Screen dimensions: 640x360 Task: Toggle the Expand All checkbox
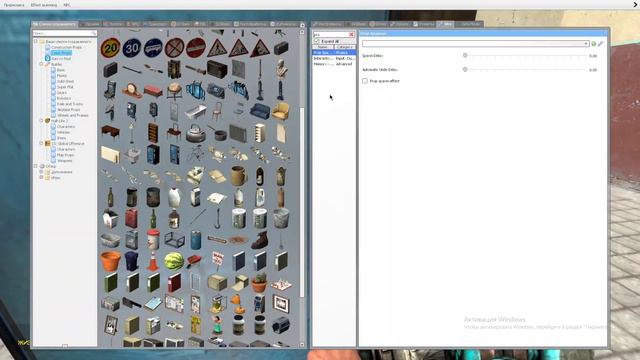(317, 41)
